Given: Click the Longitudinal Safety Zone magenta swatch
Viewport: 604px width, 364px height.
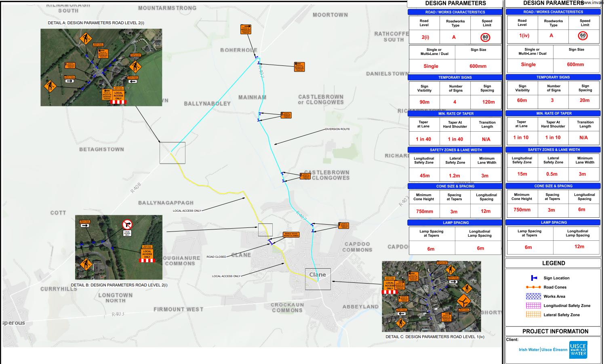Looking at the screenshot, I should [533, 306].
